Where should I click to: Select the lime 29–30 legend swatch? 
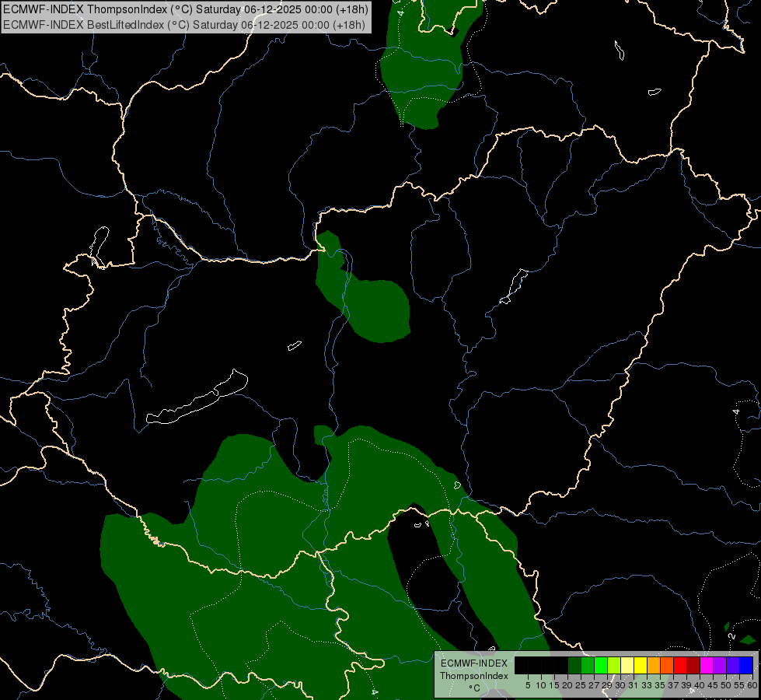(x=614, y=665)
